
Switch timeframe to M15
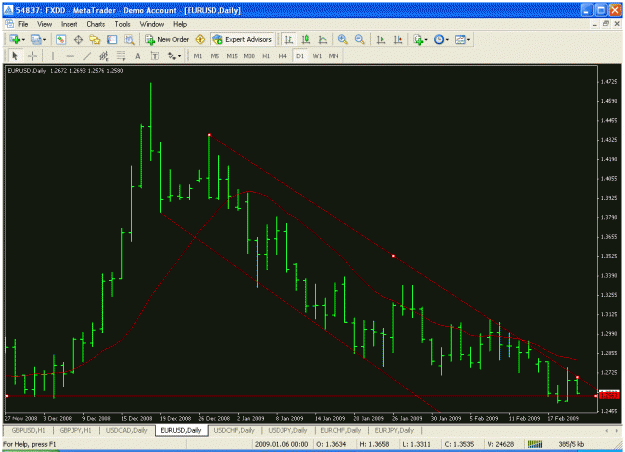pos(232,56)
